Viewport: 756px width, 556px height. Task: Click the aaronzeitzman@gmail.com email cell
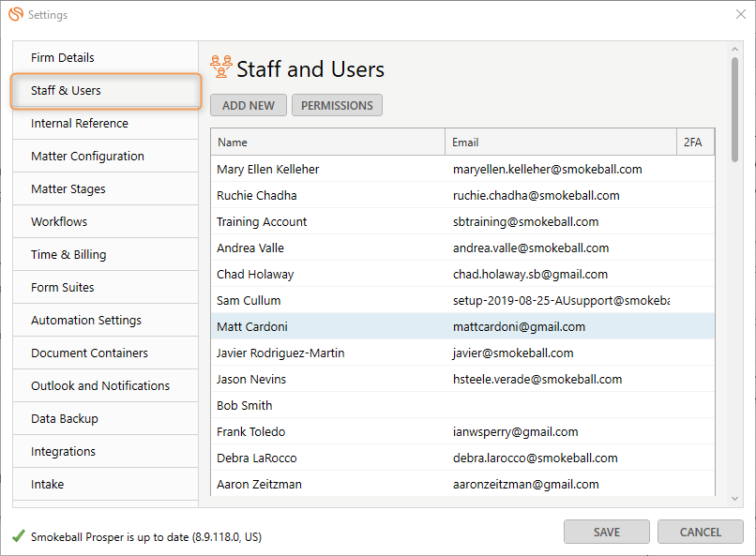[525, 484]
